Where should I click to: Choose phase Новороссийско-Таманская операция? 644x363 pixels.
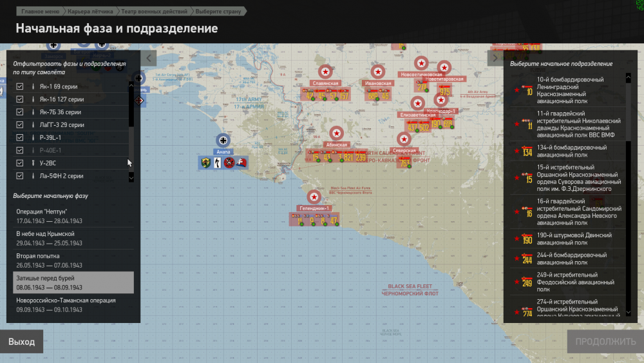73,304
